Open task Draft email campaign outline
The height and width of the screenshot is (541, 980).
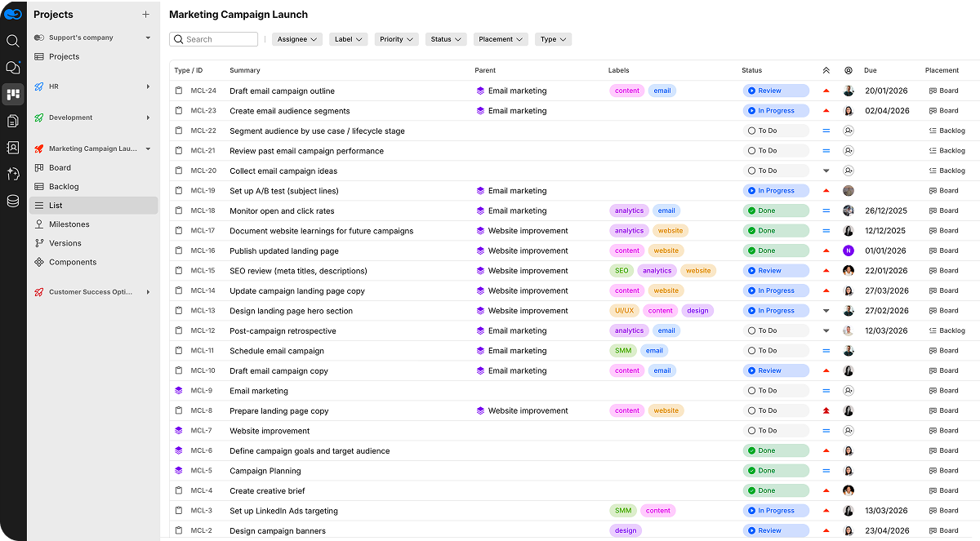[x=282, y=91]
